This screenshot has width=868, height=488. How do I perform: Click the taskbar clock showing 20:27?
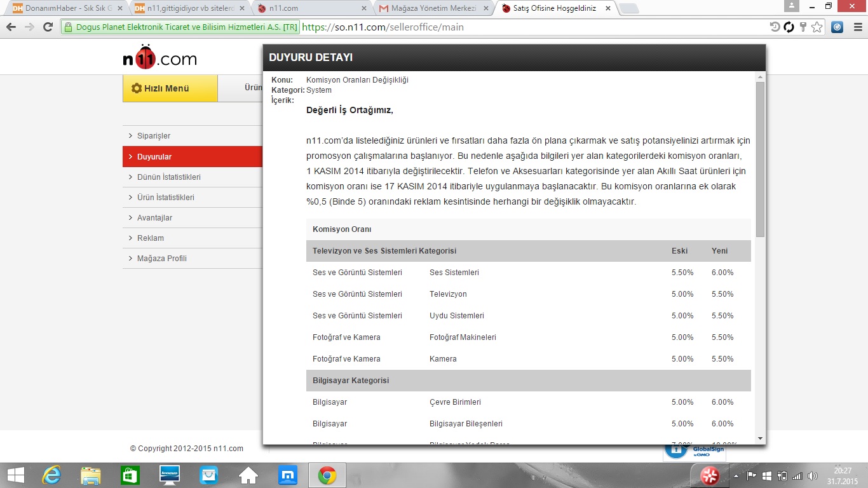coord(843,475)
